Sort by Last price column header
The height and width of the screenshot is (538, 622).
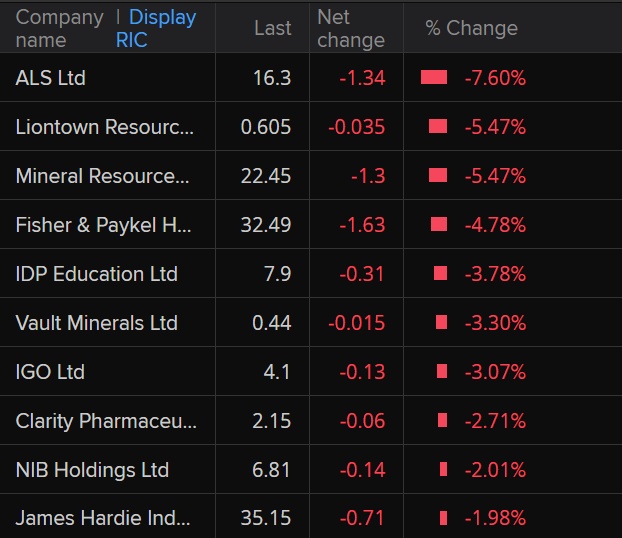(x=272, y=28)
